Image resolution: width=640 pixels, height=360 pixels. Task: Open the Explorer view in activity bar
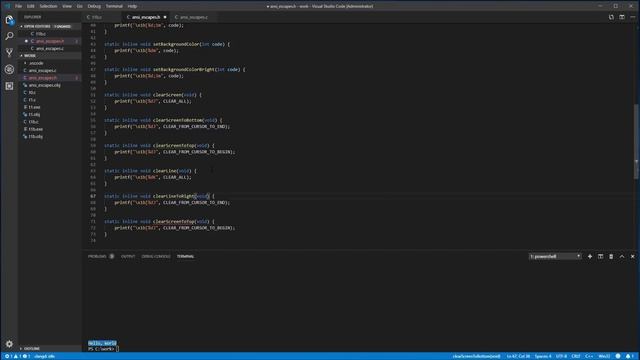click(x=9, y=20)
